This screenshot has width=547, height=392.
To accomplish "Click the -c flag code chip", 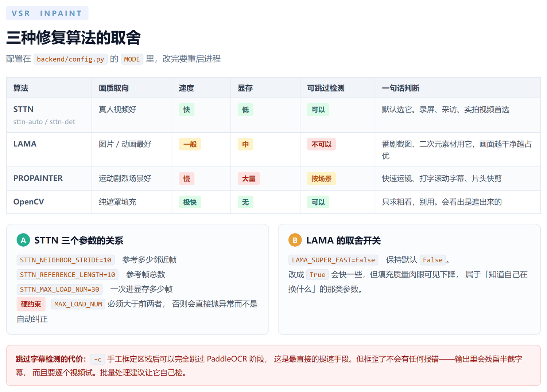I will (98, 359).
